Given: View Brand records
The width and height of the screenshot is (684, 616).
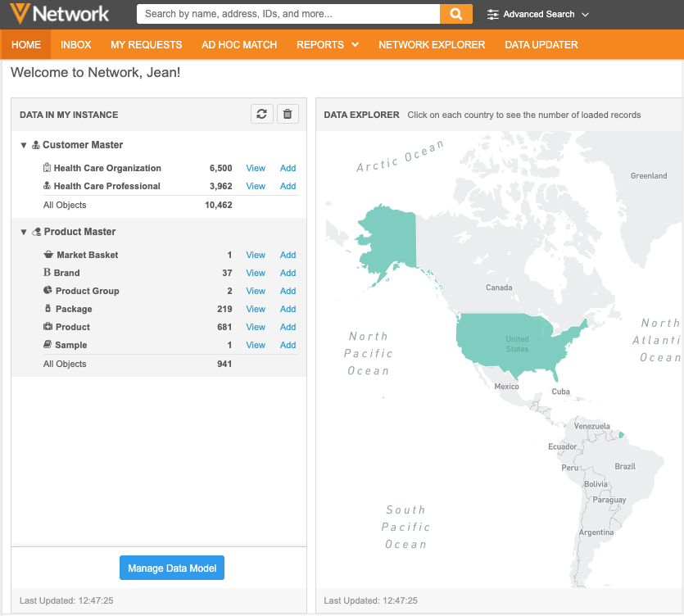Looking at the screenshot, I should (256, 273).
